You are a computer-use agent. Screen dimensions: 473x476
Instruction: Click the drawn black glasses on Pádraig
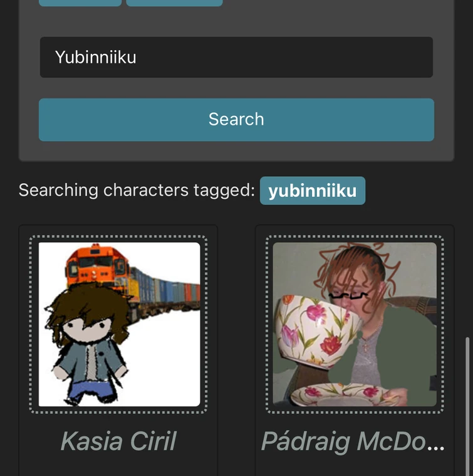click(x=348, y=295)
